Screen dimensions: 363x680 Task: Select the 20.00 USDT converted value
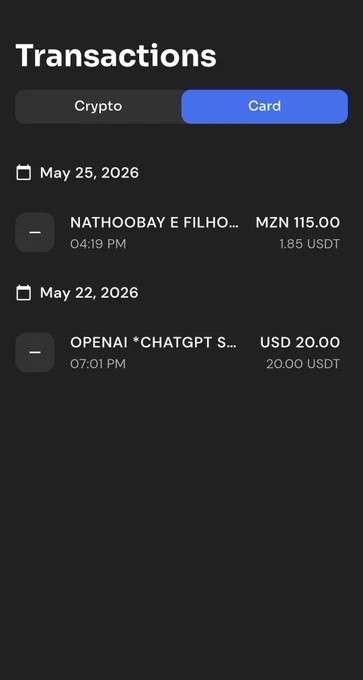coord(303,364)
